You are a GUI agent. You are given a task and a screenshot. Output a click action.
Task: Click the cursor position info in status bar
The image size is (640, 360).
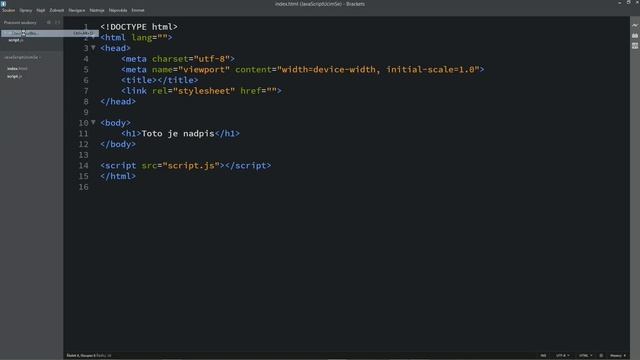(89, 356)
